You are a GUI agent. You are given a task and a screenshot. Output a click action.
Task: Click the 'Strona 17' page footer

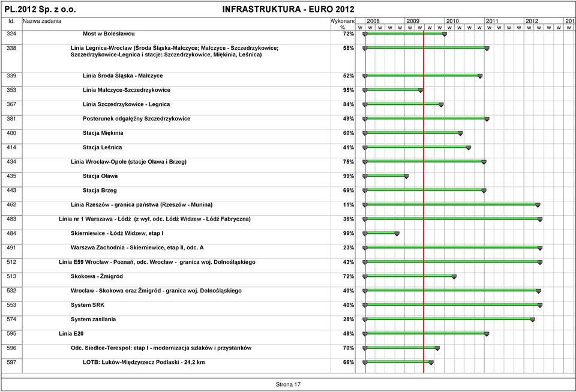(x=288, y=384)
